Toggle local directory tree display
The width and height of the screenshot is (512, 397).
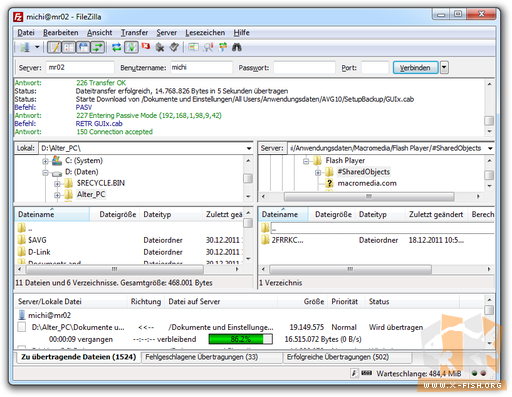tap(68, 47)
